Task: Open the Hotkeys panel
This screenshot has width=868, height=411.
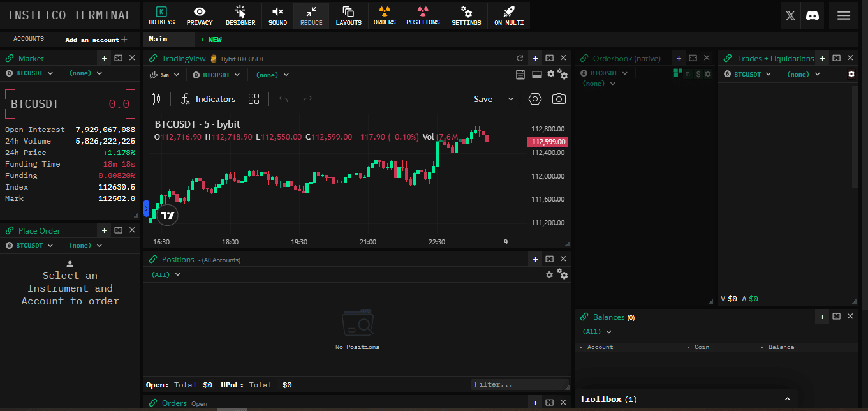Action: (x=161, y=16)
